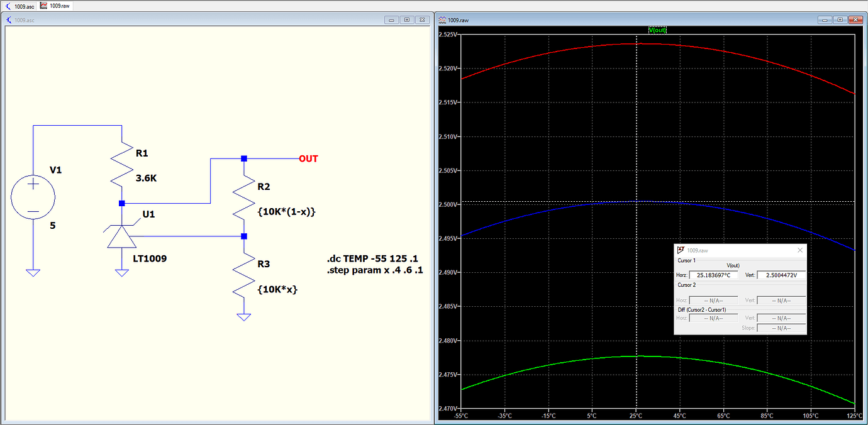
Task: Select the LT1009 zener diode symbol U1
Action: (121, 238)
